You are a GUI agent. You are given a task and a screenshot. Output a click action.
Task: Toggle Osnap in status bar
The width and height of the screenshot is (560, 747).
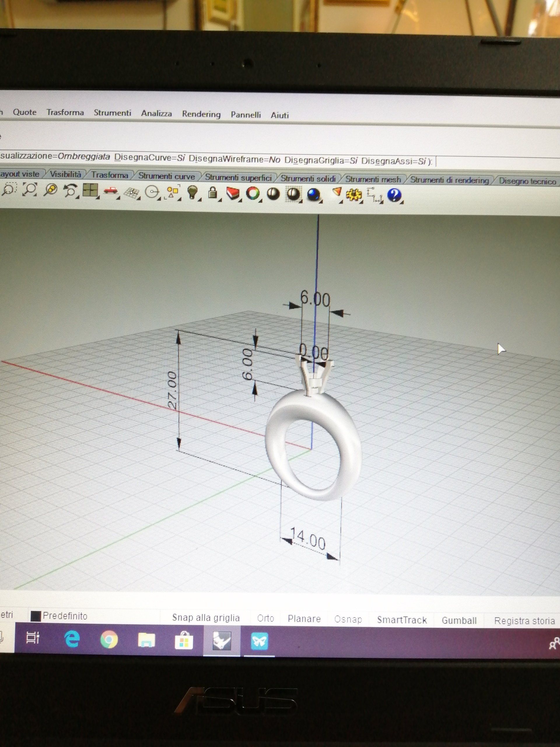point(348,619)
